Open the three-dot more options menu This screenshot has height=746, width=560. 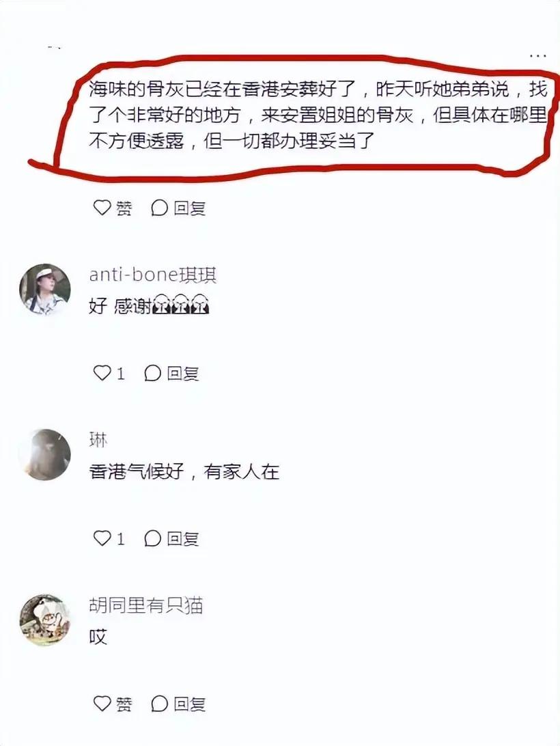(537, 55)
